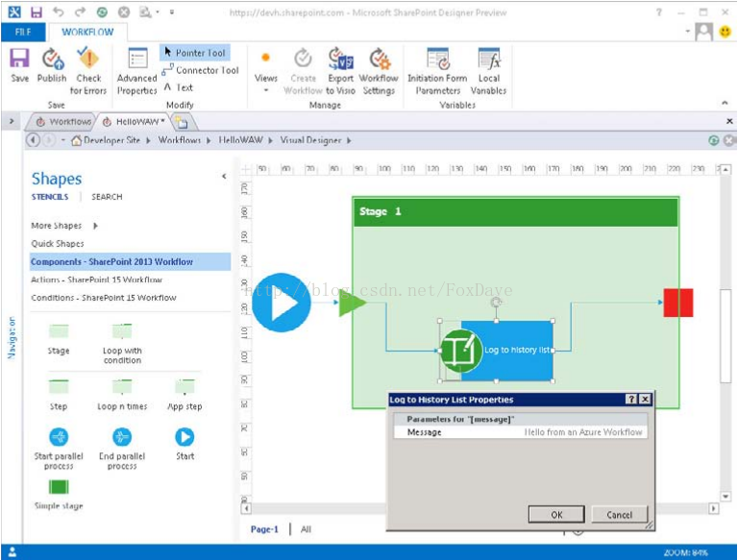738x560 pixels.
Task: Open Local Variables
Action: click(488, 70)
